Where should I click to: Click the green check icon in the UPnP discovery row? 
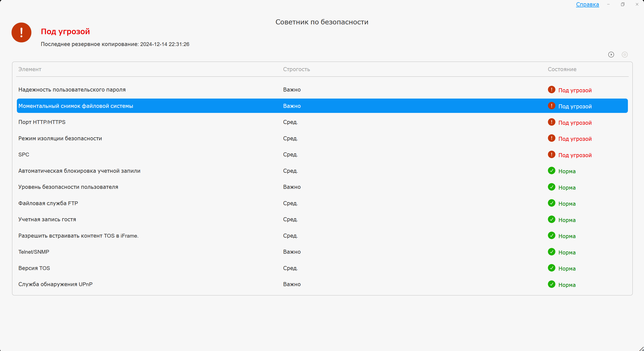[x=551, y=284]
